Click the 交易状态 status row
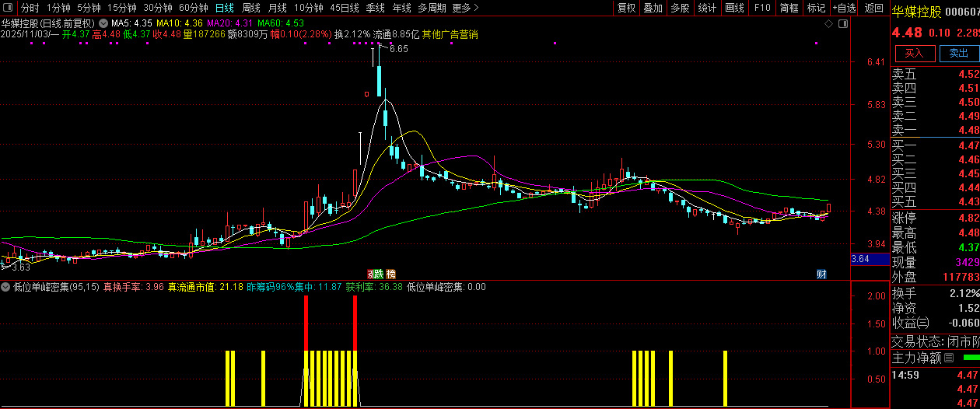 (935, 341)
